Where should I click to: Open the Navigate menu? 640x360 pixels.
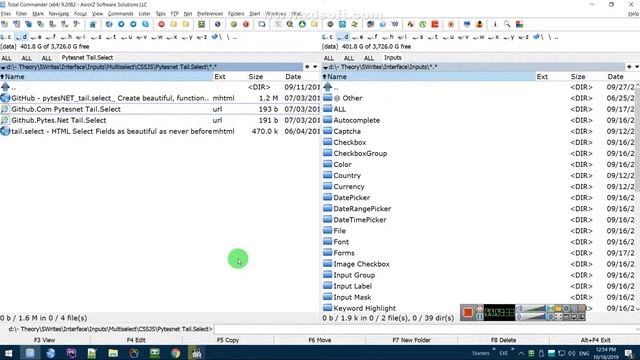59,13
